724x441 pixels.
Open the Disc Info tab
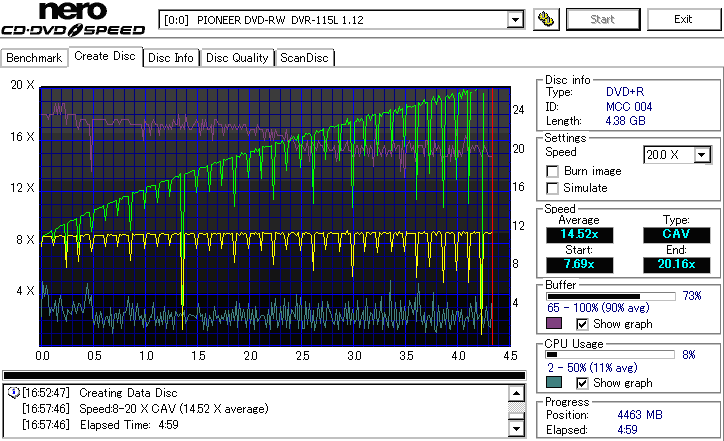coord(171,58)
